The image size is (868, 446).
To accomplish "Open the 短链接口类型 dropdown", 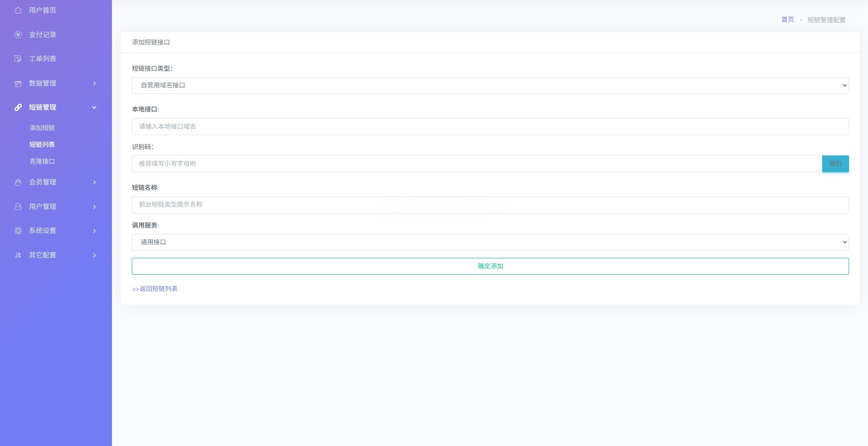I will click(490, 85).
